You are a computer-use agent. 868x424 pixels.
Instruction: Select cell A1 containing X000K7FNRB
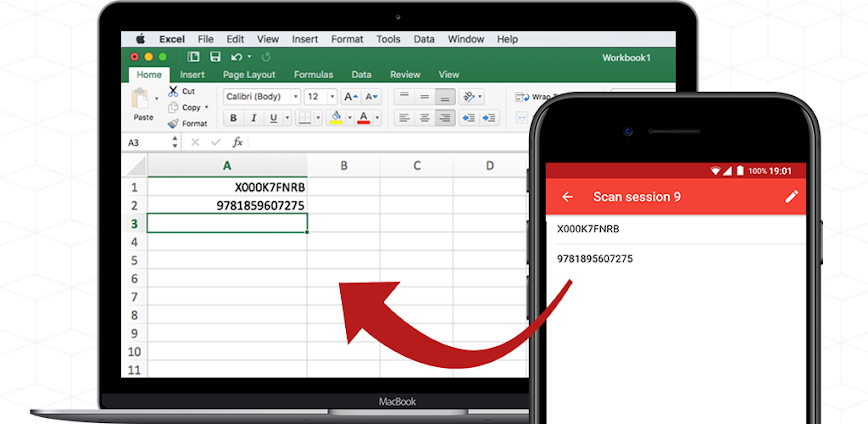(x=227, y=187)
